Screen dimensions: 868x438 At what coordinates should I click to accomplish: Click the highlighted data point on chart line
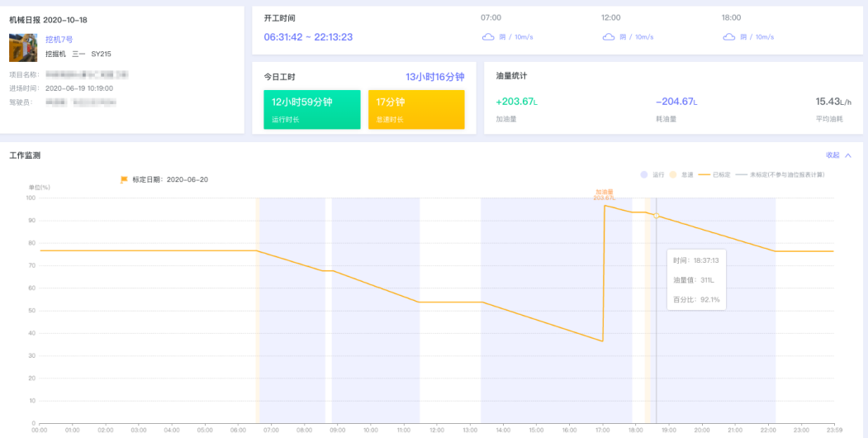tap(657, 216)
